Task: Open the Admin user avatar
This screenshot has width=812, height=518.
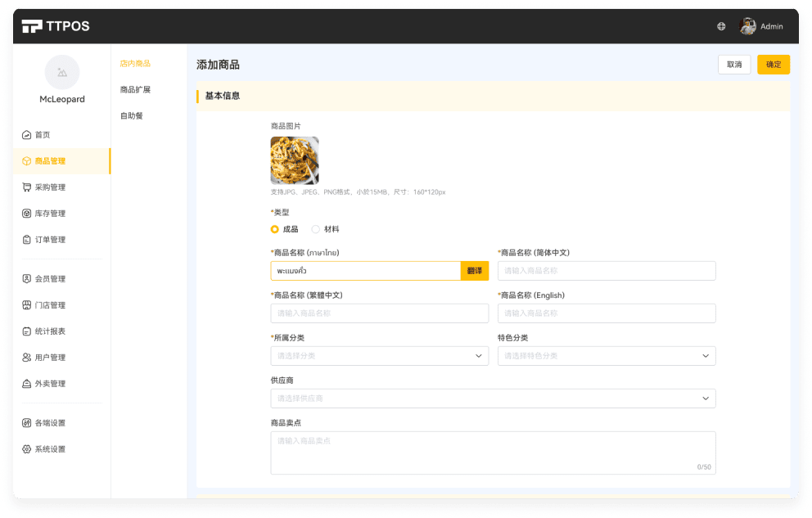Action: tap(747, 26)
